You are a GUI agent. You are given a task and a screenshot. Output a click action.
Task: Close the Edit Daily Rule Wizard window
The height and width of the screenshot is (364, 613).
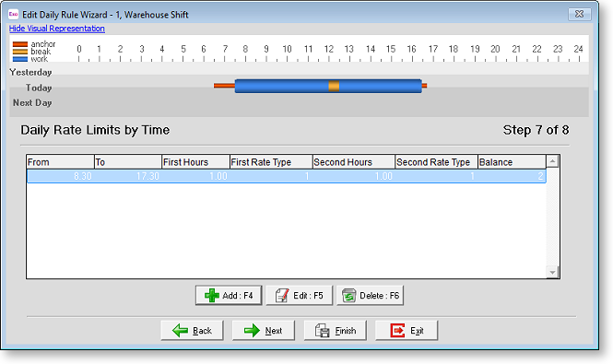580,14
